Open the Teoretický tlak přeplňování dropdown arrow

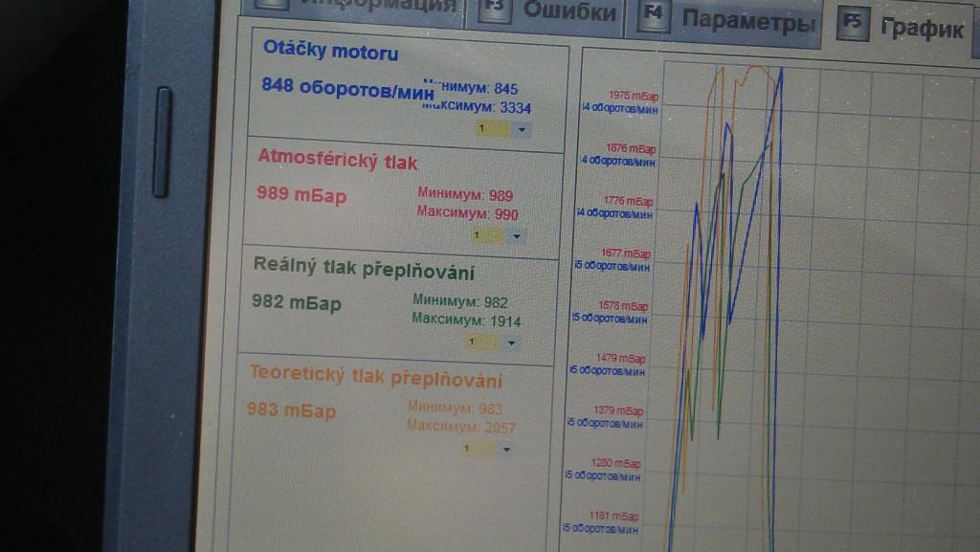pyautogui.click(x=506, y=449)
